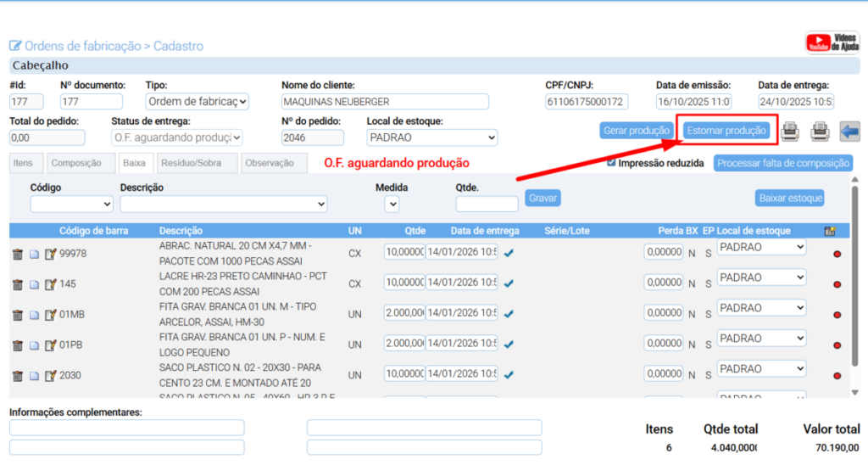Viewport: 868px width, 465px height.
Task: Click the table header grid icon
Action: pyautogui.click(x=830, y=231)
